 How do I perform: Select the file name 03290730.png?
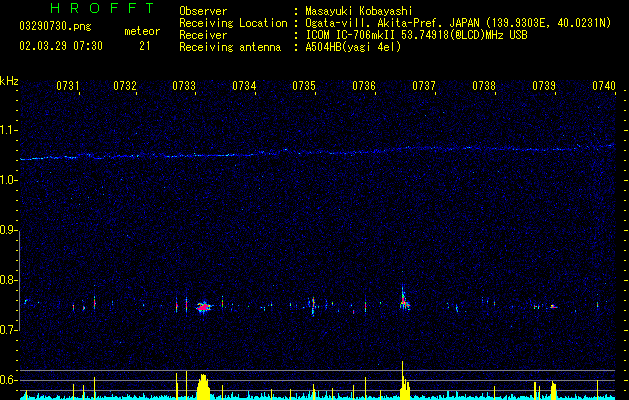tap(55, 26)
